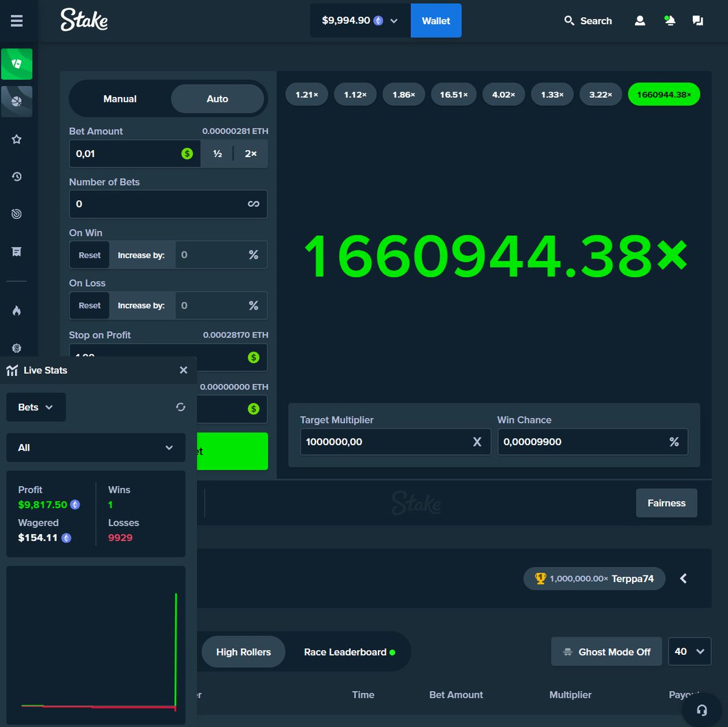Focus the Bet Amount field
728x727 pixels.
tap(135, 153)
